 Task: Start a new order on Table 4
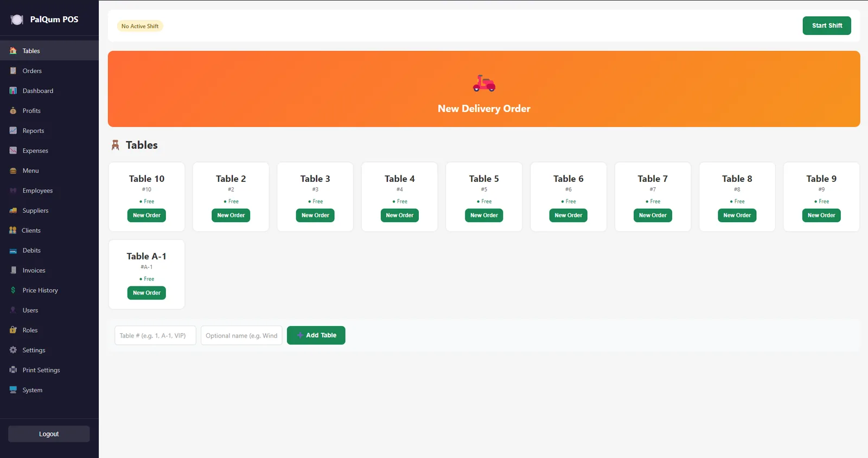tap(399, 215)
